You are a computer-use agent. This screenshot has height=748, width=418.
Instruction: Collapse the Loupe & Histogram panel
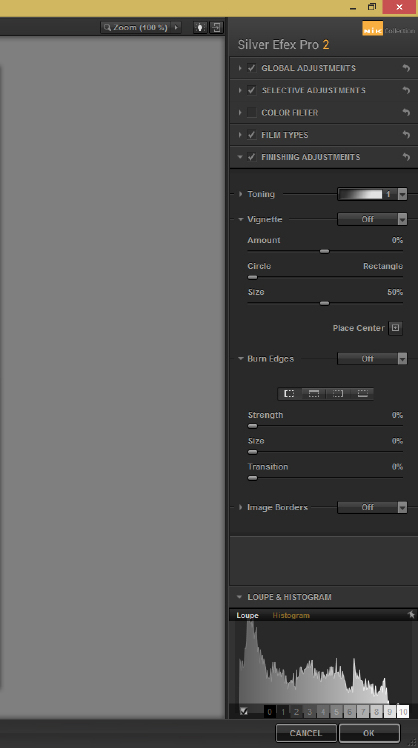pyautogui.click(x=240, y=597)
